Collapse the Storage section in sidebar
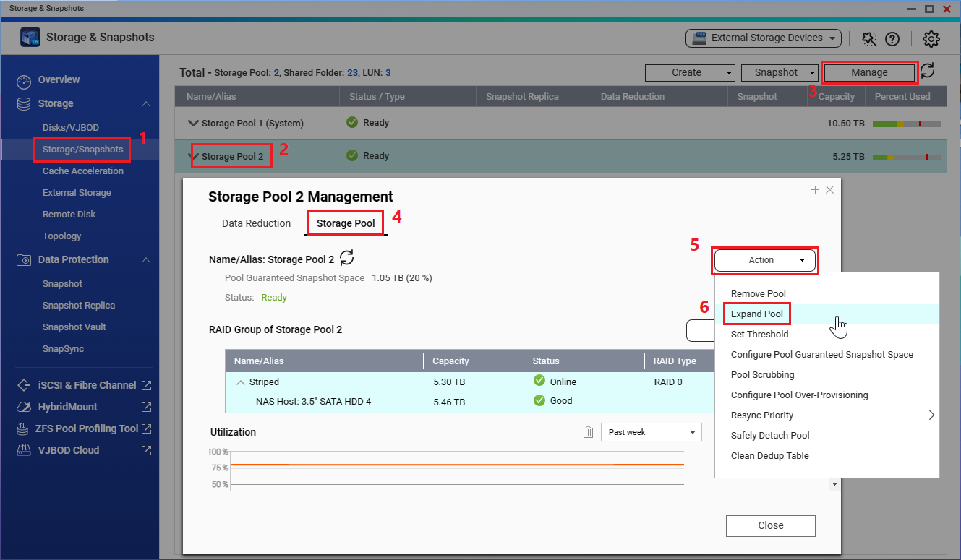The image size is (961, 560). click(146, 104)
